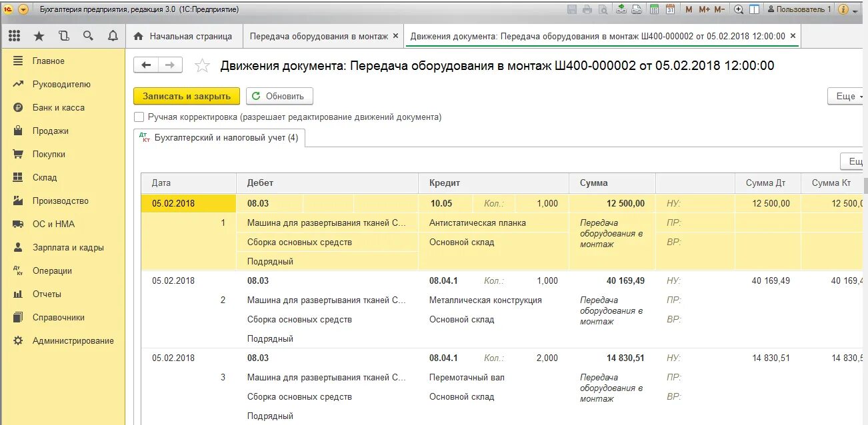This screenshot has width=868, height=425.
Task: Open the calendar toolbar icon
Action: (x=670, y=8)
